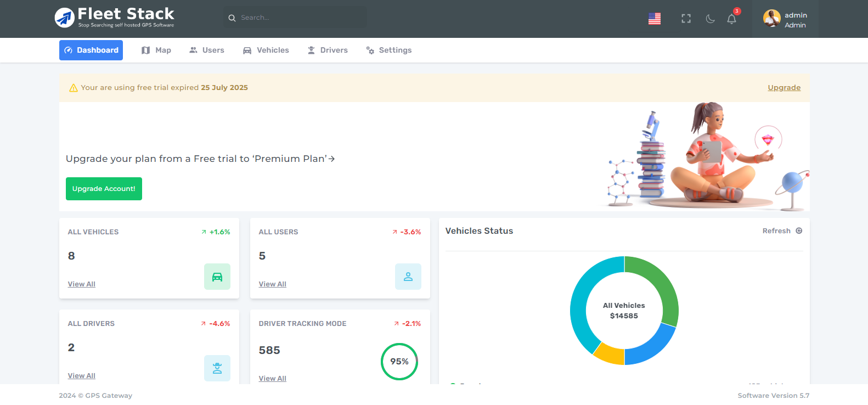Follow the Upgrade link in trial banner
The width and height of the screenshot is (868, 405).
784,88
